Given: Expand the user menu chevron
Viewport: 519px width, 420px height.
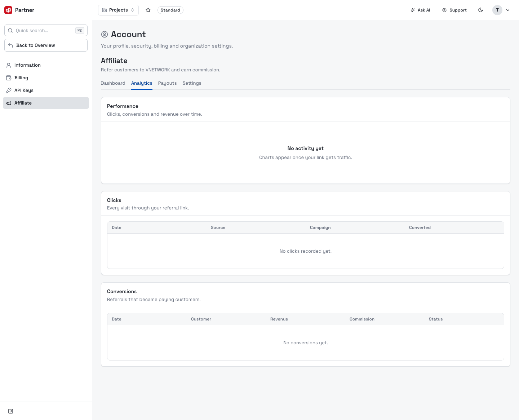Looking at the screenshot, I should click(508, 10).
